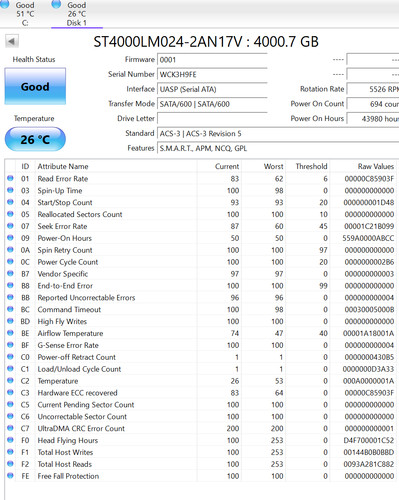399x500 pixels.
Task: Go back with the left arrow button
Action: tap(12, 41)
